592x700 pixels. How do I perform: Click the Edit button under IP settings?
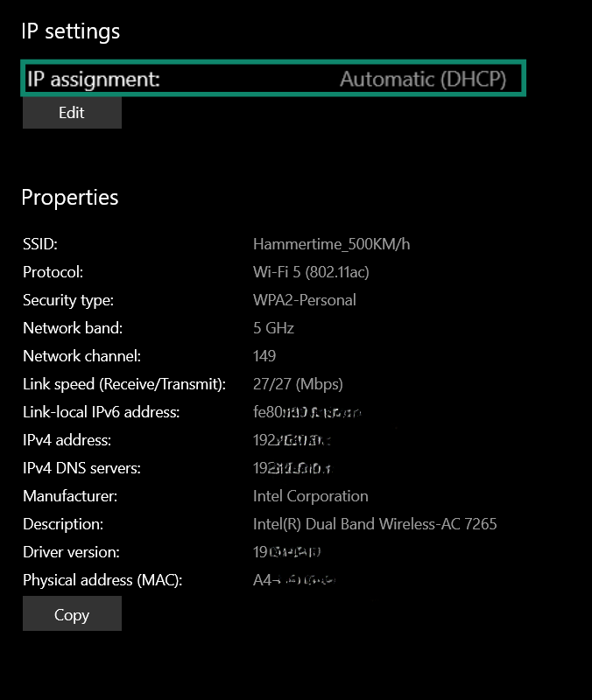[x=72, y=113]
